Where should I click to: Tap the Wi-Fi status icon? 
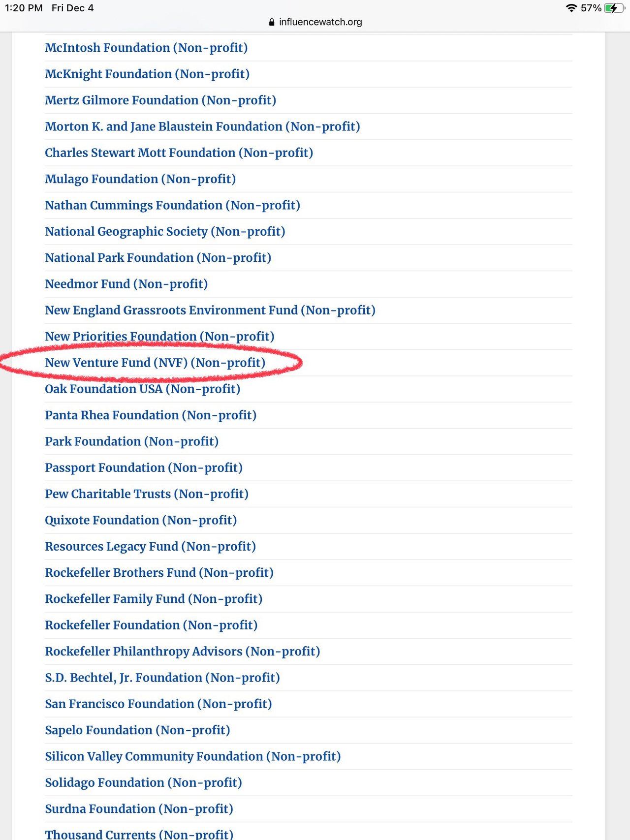571,8
